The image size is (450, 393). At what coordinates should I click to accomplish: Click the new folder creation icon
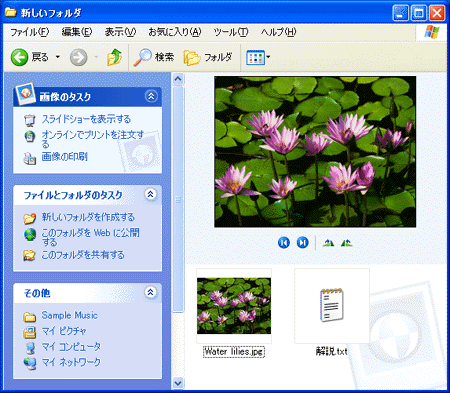point(30,218)
